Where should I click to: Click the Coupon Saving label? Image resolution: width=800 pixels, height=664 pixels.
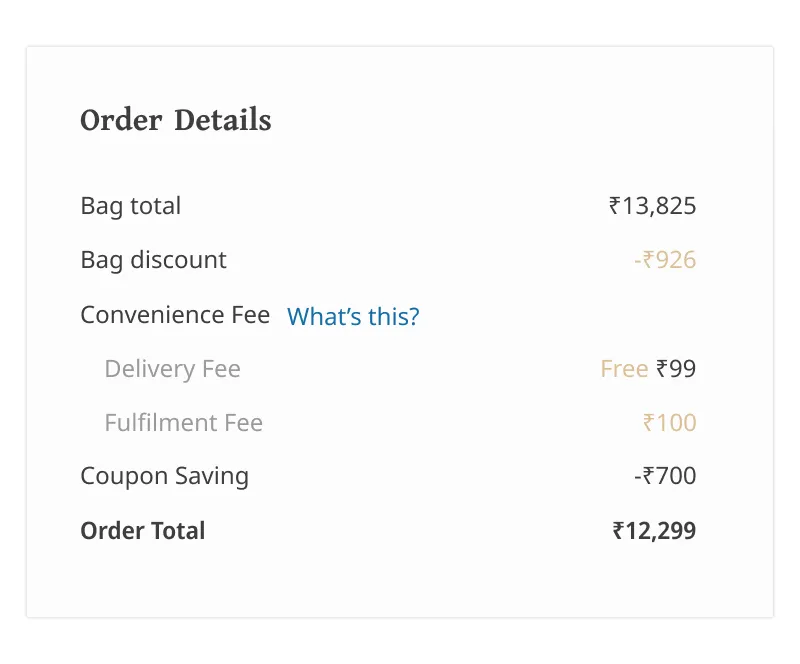pyautogui.click(x=164, y=476)
